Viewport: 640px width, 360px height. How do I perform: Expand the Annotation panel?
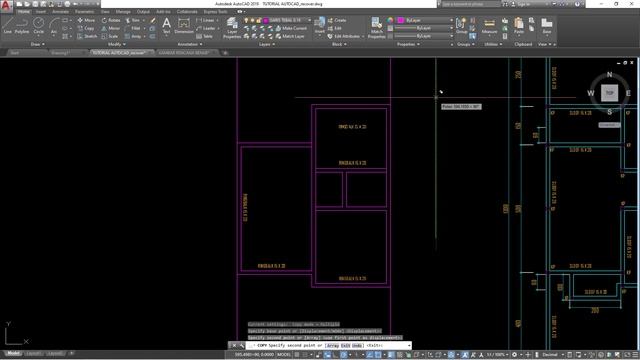click(190, 44)
